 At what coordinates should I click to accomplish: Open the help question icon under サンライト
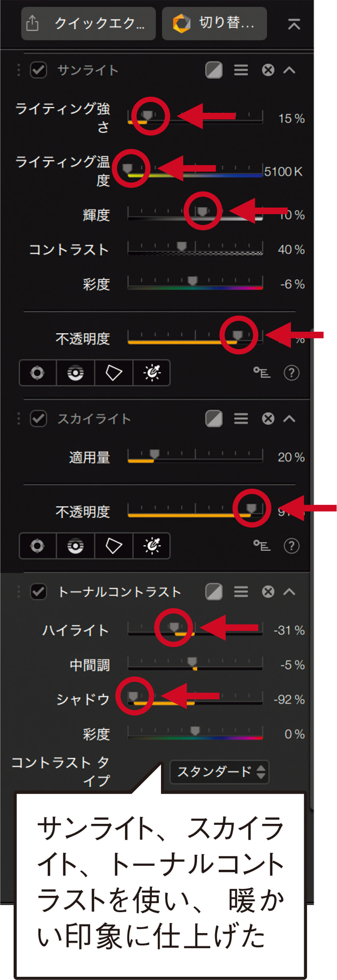click(291, 373)
